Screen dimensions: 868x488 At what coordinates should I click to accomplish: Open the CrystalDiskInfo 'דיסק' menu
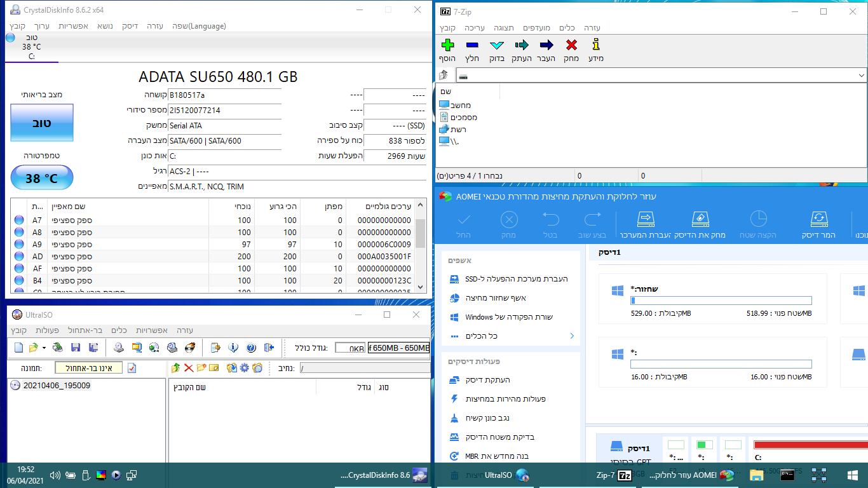(130, 26)
